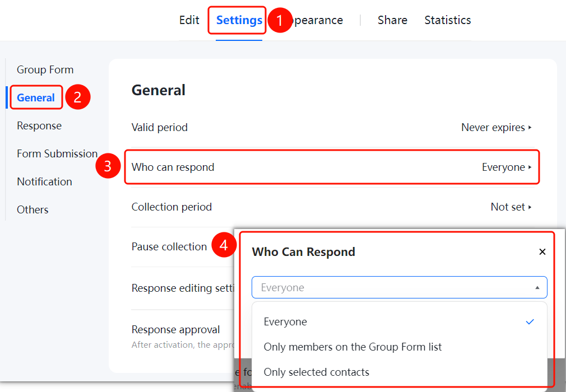Choose the checked Everyone option in the dropdown list
Viewport: 566px width, 392px height.
tap(399, 321)
